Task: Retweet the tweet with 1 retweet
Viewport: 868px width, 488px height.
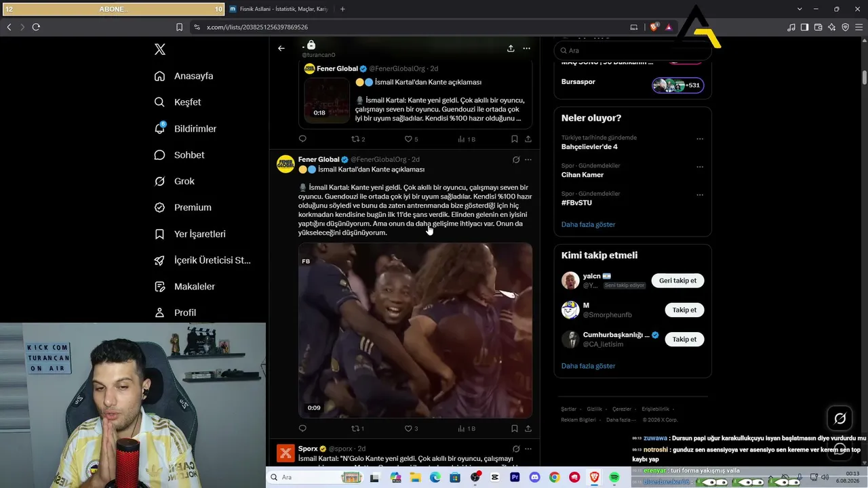Action: tap(357, 428)
